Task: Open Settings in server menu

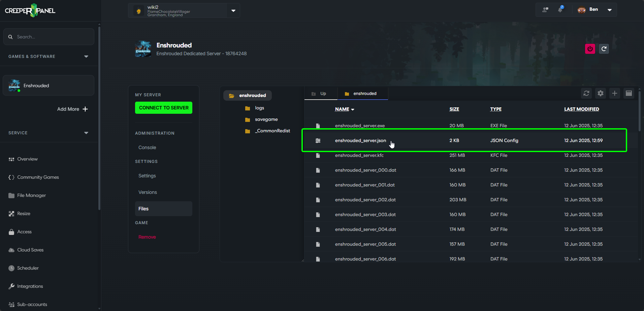Action: pyautogui.click(x=147, y=176)
